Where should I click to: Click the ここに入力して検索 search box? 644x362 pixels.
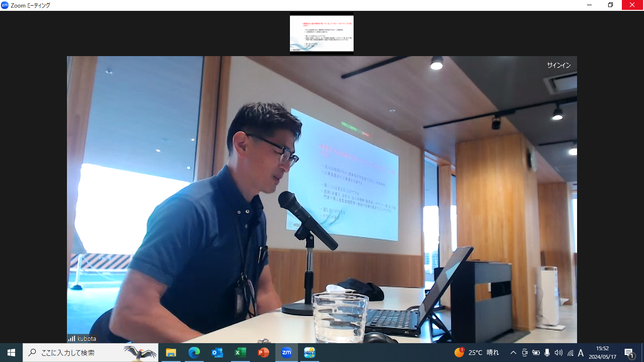click(x=75, y=353)
